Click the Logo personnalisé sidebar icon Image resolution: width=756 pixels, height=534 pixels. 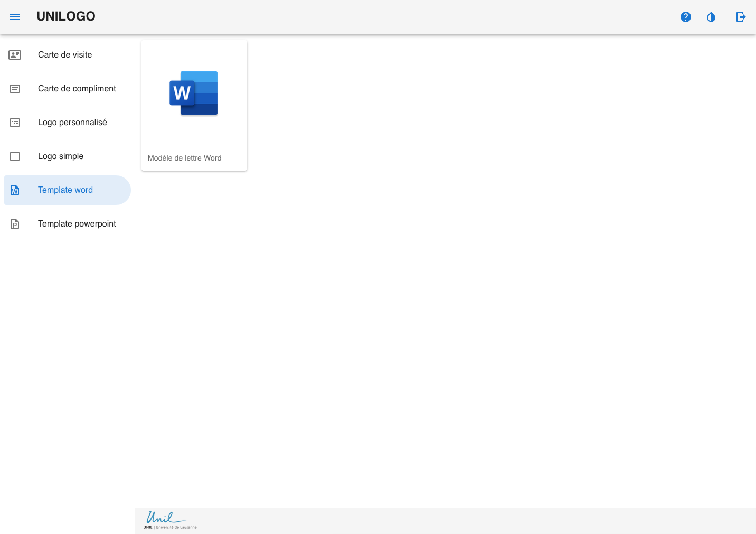pyautogui.click(x=15, y=123)
